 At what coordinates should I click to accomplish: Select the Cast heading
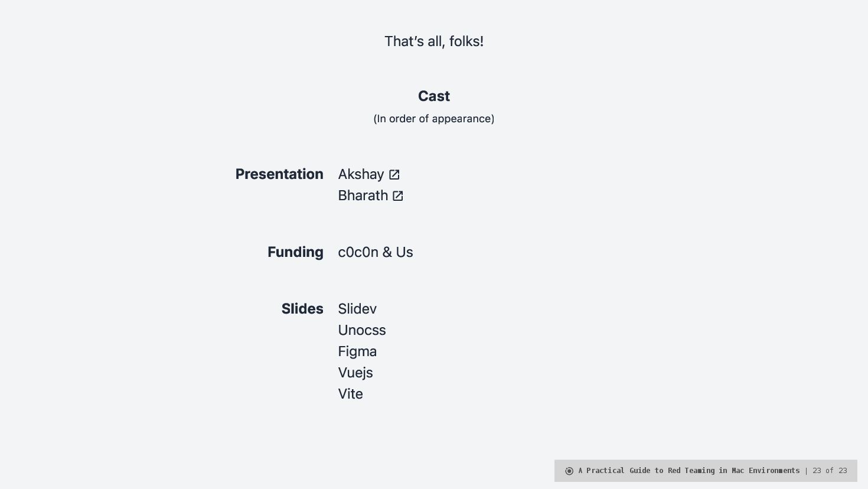click(x=434, y=96)
